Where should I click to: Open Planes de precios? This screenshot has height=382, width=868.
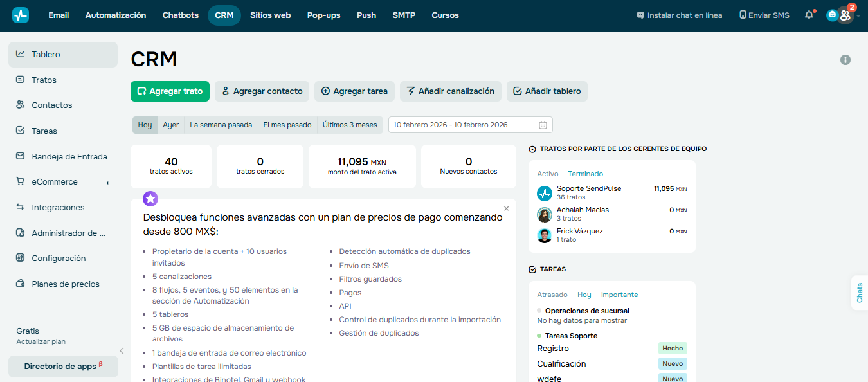pyautogui.click(x=64, y=284)
